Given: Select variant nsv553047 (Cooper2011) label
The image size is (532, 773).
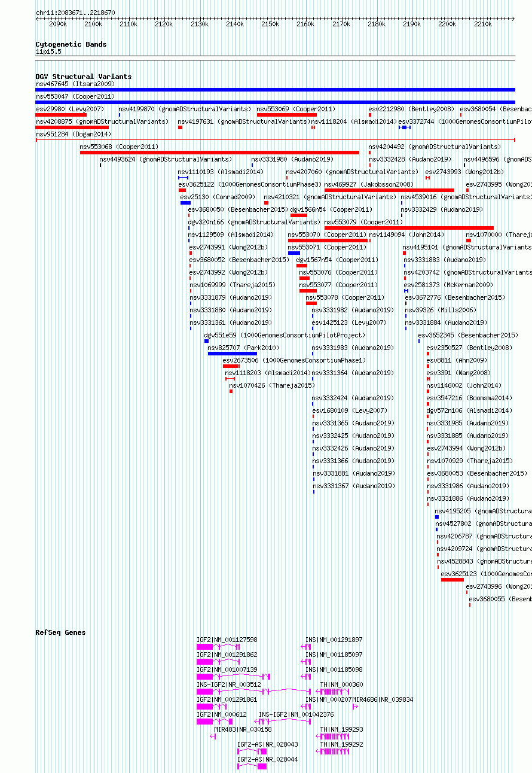Looking at the screenshot, I should click(75, 96).
